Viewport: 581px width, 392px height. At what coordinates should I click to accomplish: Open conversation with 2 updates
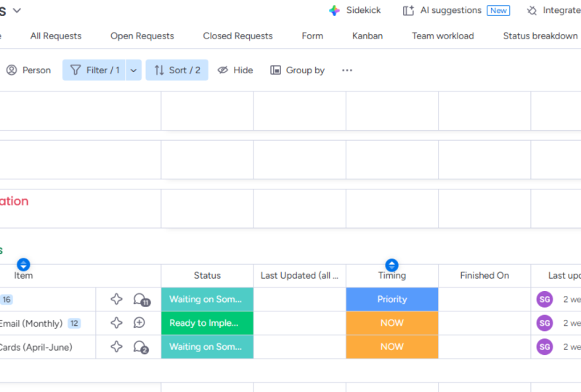(x=141, y=347)
